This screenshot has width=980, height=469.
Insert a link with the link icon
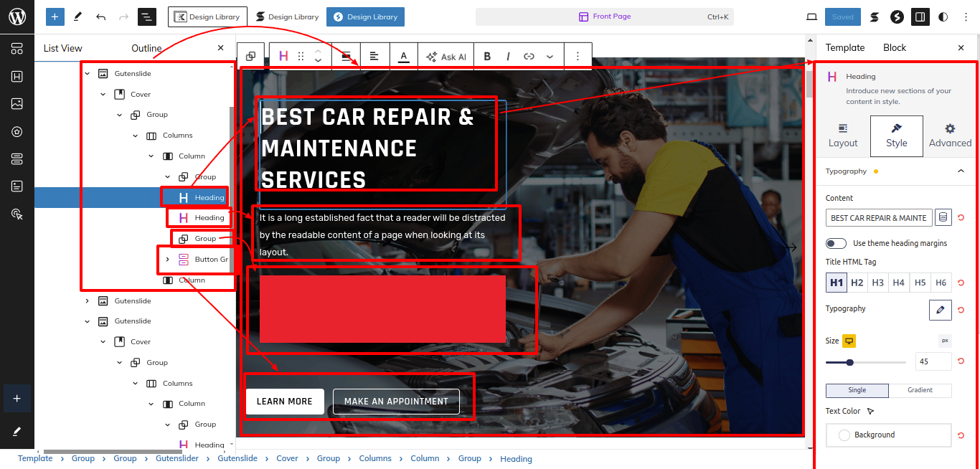pos(529,57)
